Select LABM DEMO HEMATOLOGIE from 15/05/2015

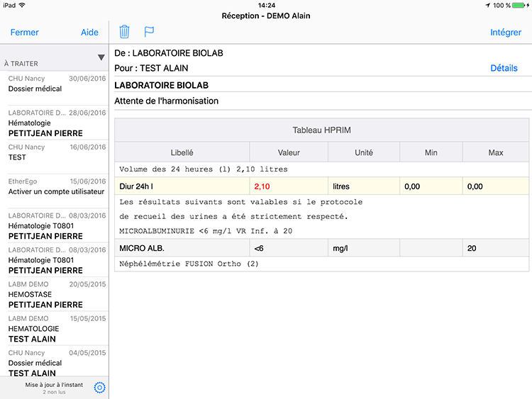click(55, 329)
